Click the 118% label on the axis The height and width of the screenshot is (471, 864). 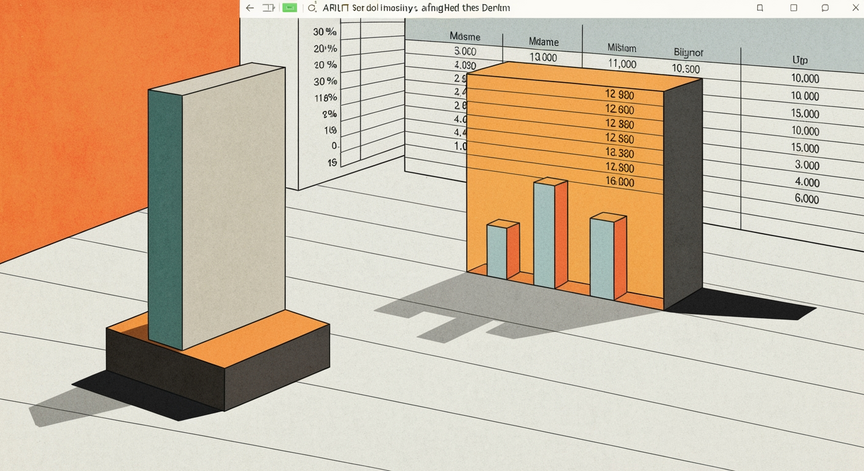tap(326, 98)
